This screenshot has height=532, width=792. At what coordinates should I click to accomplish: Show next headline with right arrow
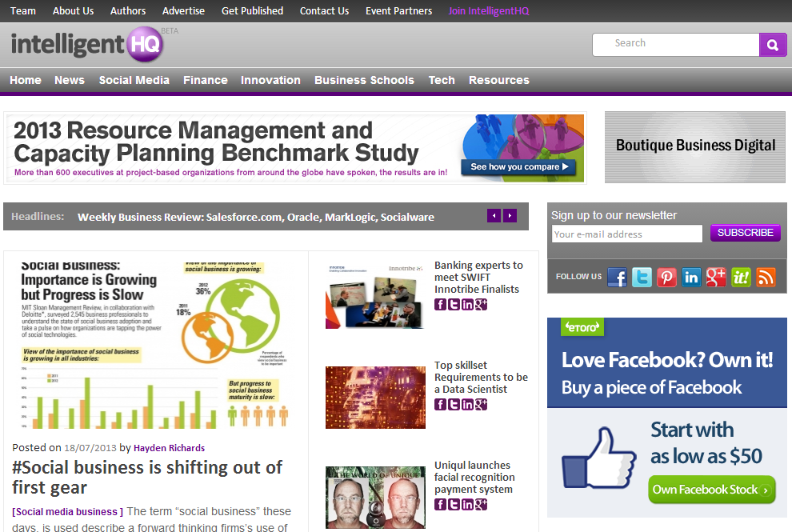[510, 216]
